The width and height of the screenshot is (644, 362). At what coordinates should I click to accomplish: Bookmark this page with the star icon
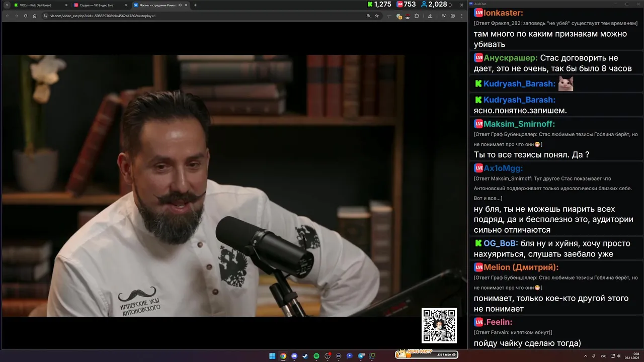coord(377,16)
